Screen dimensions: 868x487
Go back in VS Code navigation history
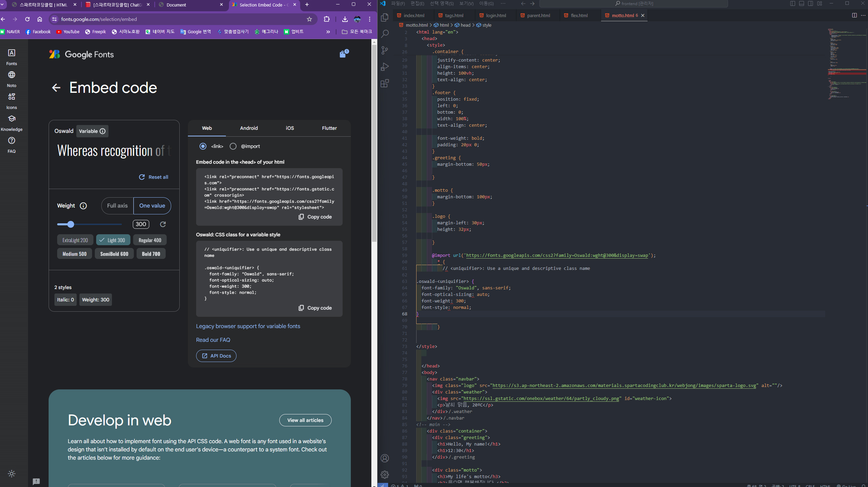[x=523, y=3]
